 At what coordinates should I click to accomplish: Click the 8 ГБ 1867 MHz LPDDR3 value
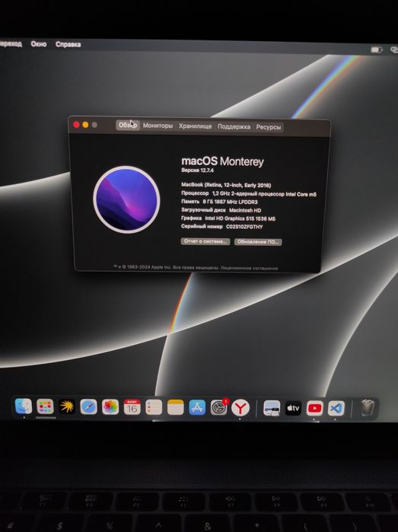click(x=230, y=202)
